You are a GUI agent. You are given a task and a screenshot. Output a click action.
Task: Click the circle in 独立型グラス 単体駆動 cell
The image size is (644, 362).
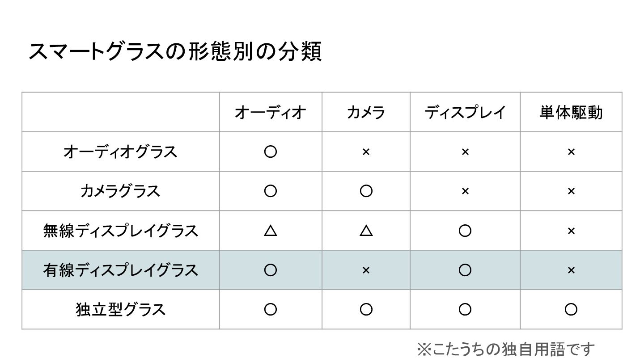(x=571, y=310)
